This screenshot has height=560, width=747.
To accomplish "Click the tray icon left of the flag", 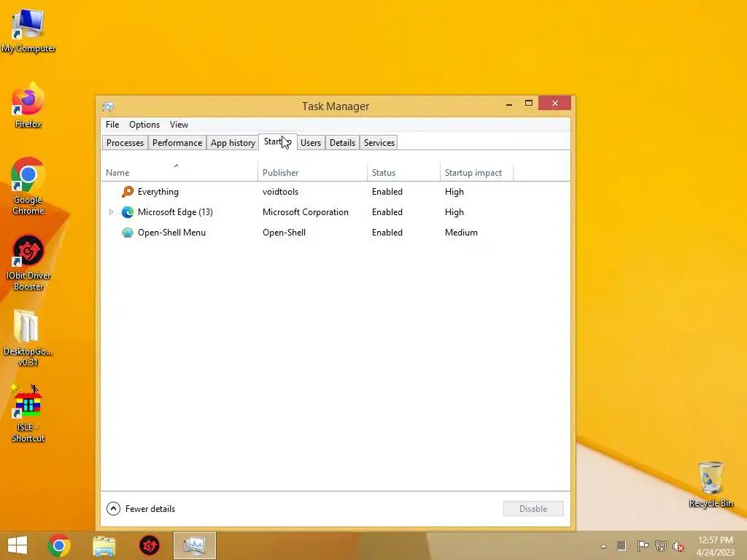I will pos(622,545).
